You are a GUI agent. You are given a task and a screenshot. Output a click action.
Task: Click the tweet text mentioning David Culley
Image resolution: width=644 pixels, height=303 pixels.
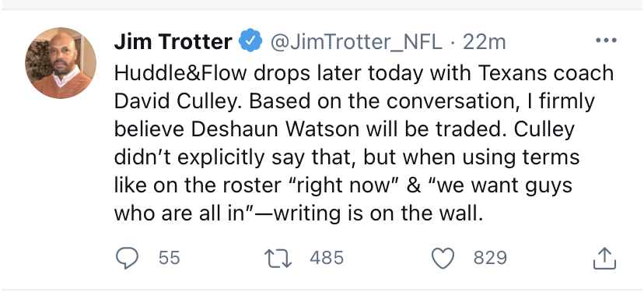point(178,101)
